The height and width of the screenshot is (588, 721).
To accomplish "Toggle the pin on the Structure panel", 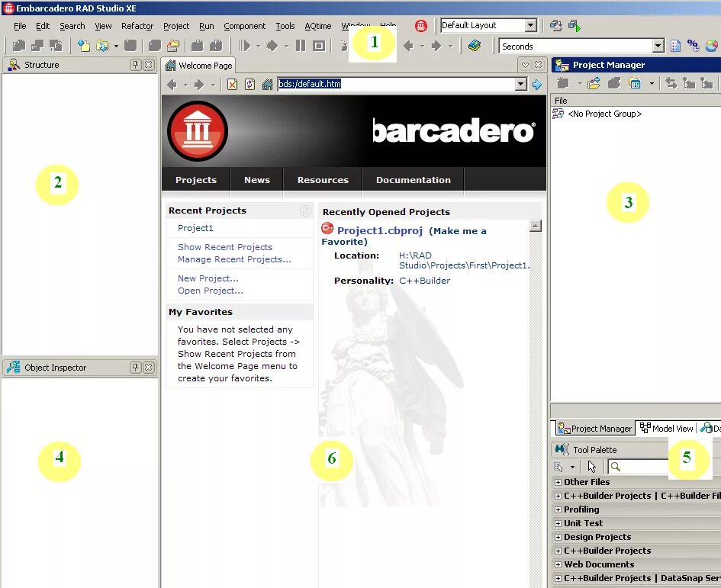I will point(135,65).
